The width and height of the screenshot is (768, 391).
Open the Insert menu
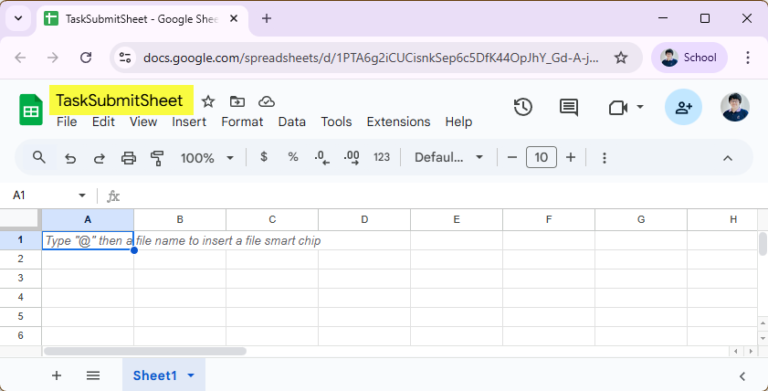tap(189, 122)
